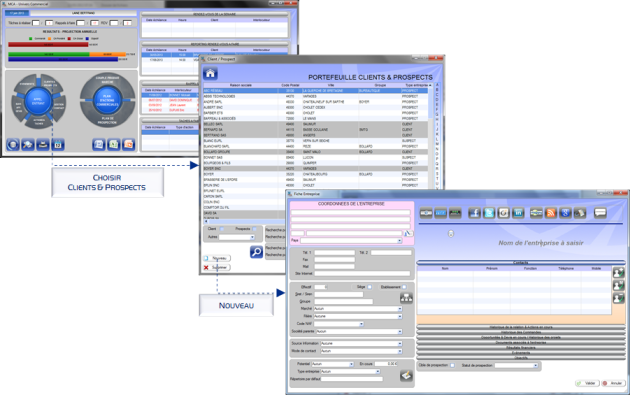Click the middle contact icon beside Contacts table
Image resolution: width=630 pixels, height=395 pixels.
[x=619, y=285]
